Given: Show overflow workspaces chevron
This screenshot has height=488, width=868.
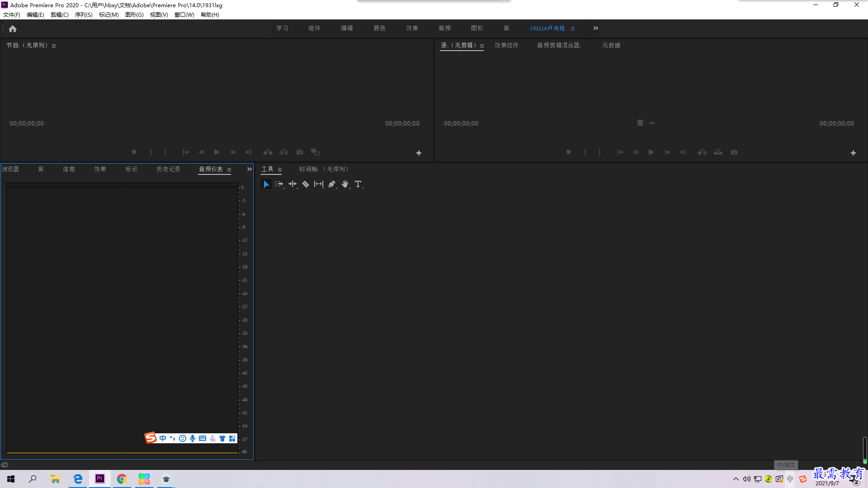Looking at the screenshot, I should [x=596, y=28].
